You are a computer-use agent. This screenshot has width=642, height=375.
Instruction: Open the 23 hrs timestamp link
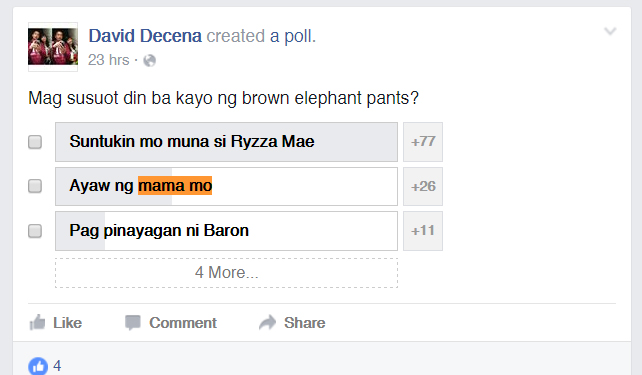pos(109,60)
